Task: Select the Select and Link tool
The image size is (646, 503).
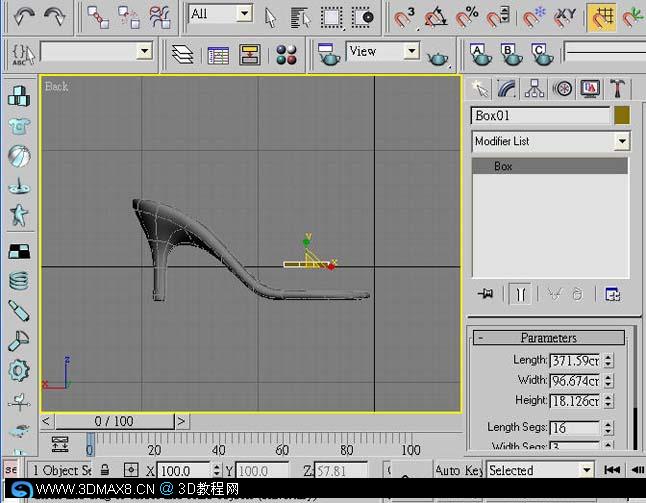Action: point(98,17)
